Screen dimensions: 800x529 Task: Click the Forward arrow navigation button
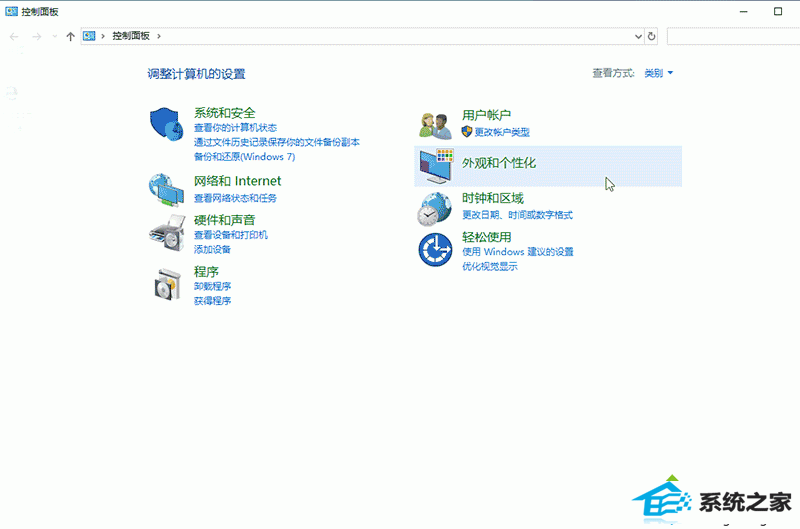36,36
